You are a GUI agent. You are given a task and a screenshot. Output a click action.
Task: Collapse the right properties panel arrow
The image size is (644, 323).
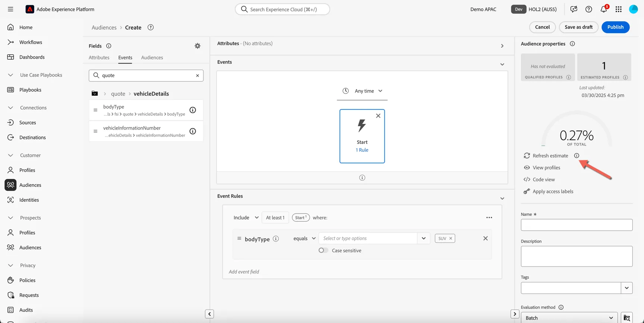point(515,314)
